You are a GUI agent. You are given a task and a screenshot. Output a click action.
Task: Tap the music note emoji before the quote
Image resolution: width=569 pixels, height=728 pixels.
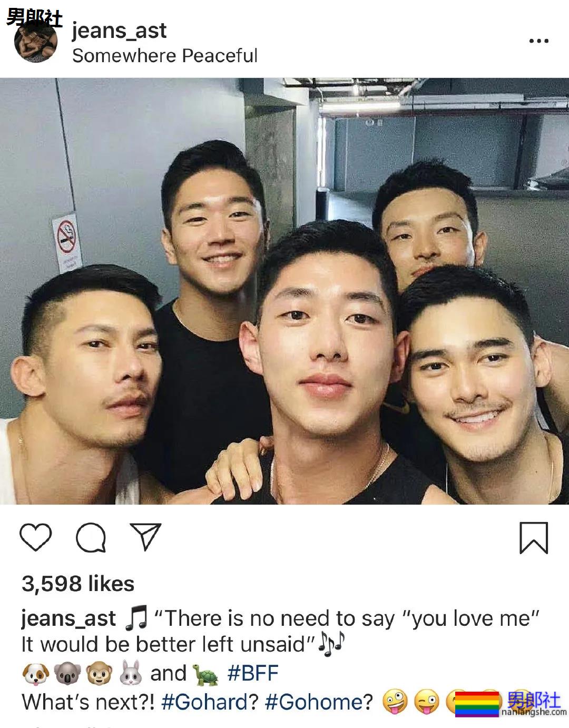[x=136, y=618]
